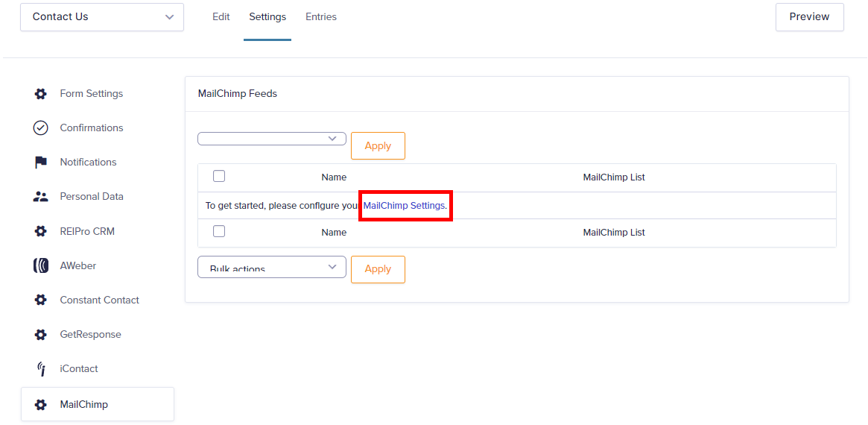Tick the select-all checkbox in table footer

tap(219, 231)
